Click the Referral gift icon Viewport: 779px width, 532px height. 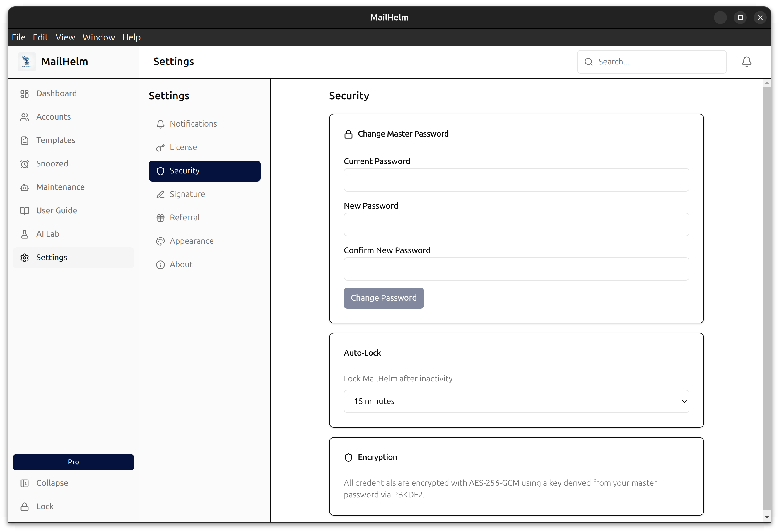[x=160, y=218]
